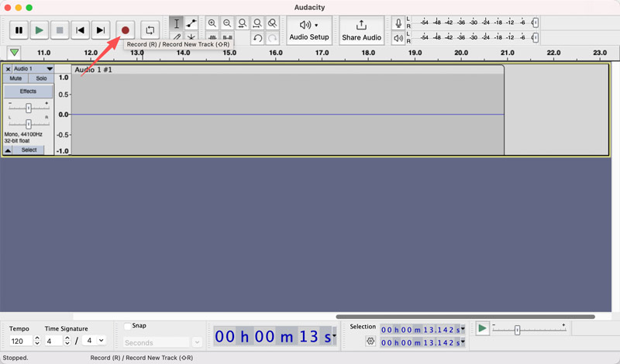Adjust the Audio 1 track gain slider
The height and width of the screenshot is (364, 620).
click(x=29, y=108)
